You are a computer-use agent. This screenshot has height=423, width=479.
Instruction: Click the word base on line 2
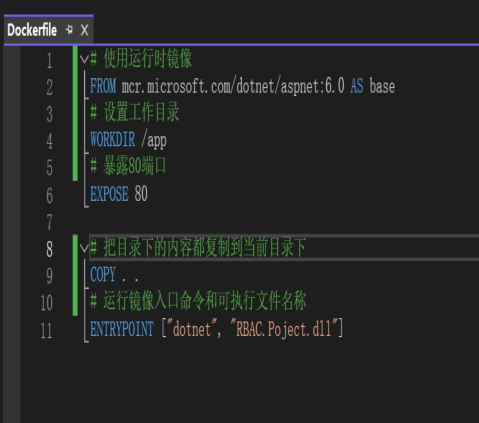(x=382, y=86)
